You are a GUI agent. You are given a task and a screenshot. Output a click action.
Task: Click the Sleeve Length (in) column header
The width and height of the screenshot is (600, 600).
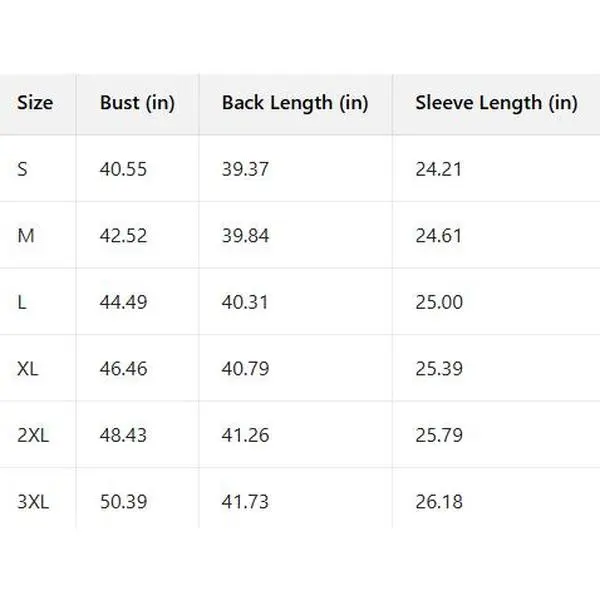[496, 103]
